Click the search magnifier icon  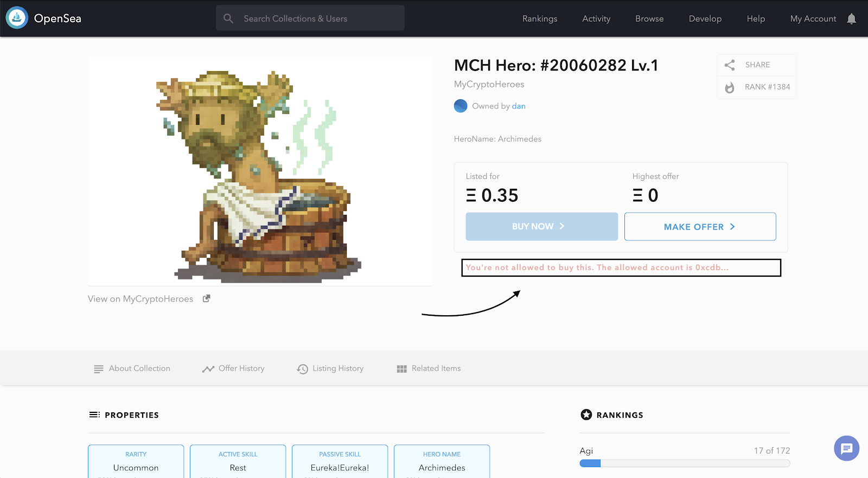coord(228,18)
